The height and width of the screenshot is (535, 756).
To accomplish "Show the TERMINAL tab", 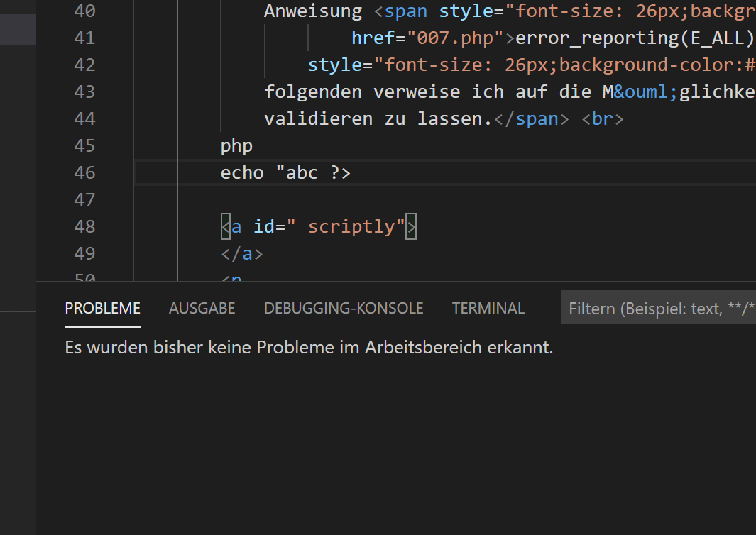I will [488, 309].
